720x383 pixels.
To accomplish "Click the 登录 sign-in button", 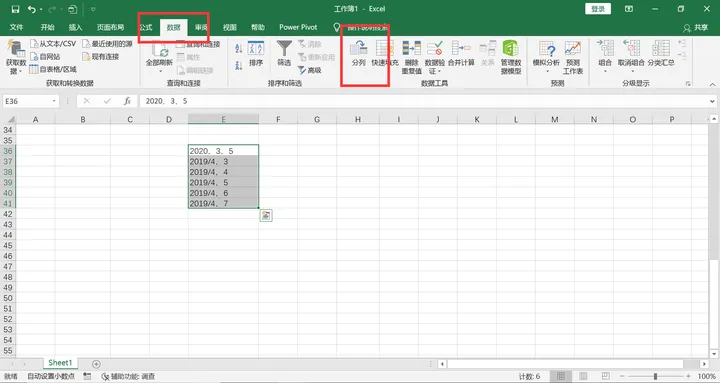I will 598,9.
